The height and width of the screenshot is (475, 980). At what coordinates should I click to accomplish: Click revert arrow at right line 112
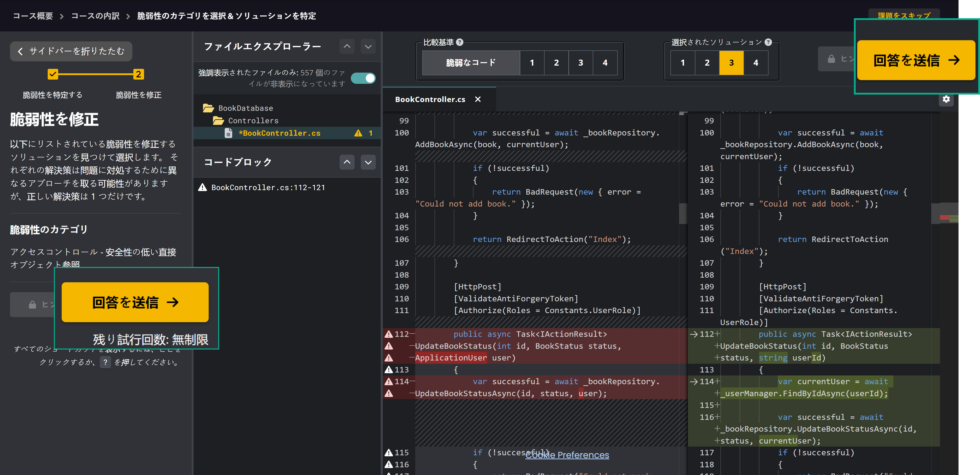pos(694,334)
